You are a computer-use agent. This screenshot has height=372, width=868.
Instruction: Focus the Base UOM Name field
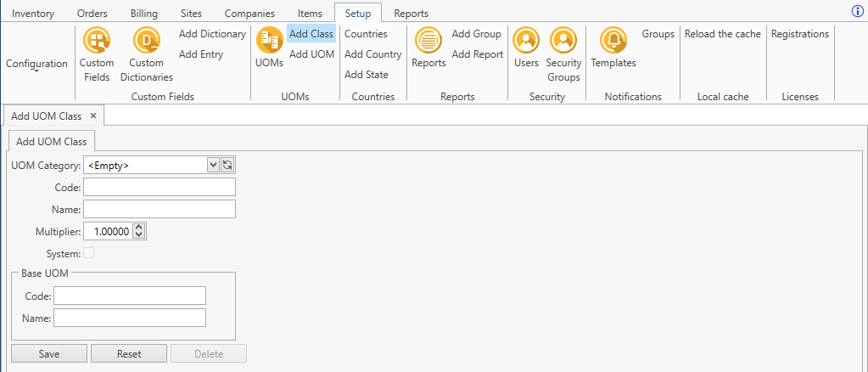point(130,318)
